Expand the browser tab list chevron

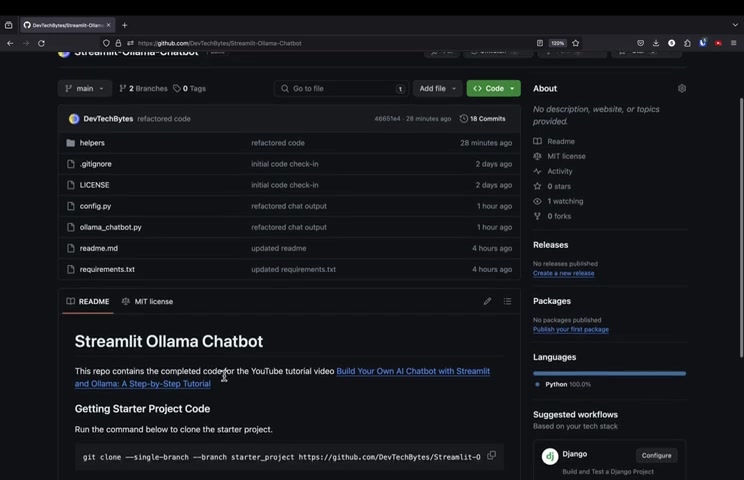coord(735,25)
